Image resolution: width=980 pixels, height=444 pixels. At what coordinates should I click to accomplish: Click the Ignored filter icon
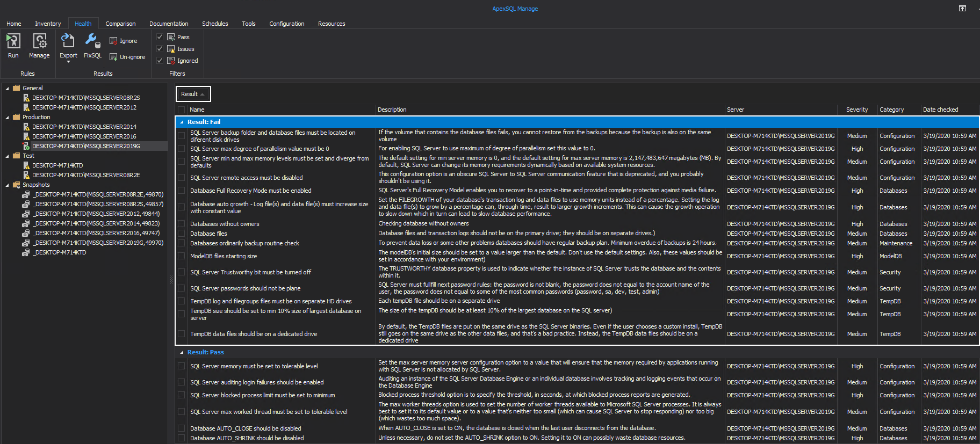point(171,61)
